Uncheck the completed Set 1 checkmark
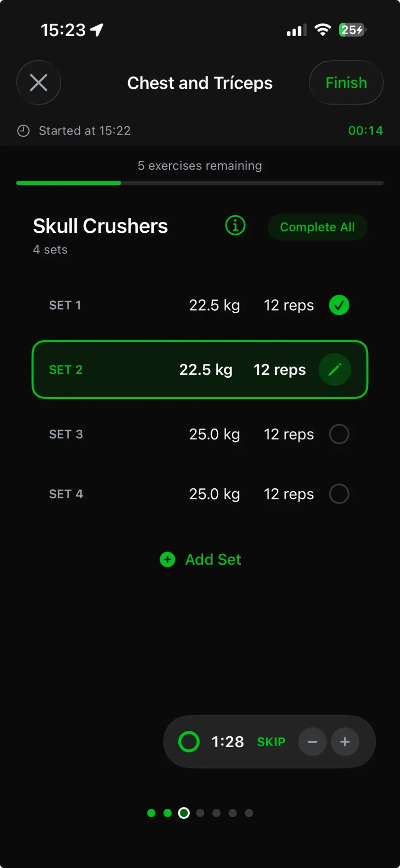 click(339, 305)
